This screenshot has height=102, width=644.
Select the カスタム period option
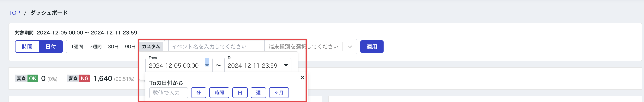[151, 47]
